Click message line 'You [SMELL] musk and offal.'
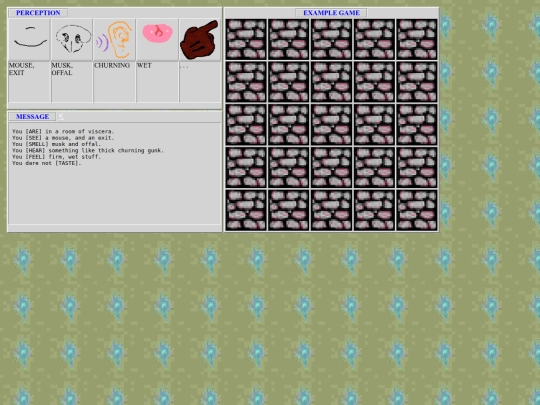Image resolution: width=540 pixels, height=405 pixels. [56, 144]
